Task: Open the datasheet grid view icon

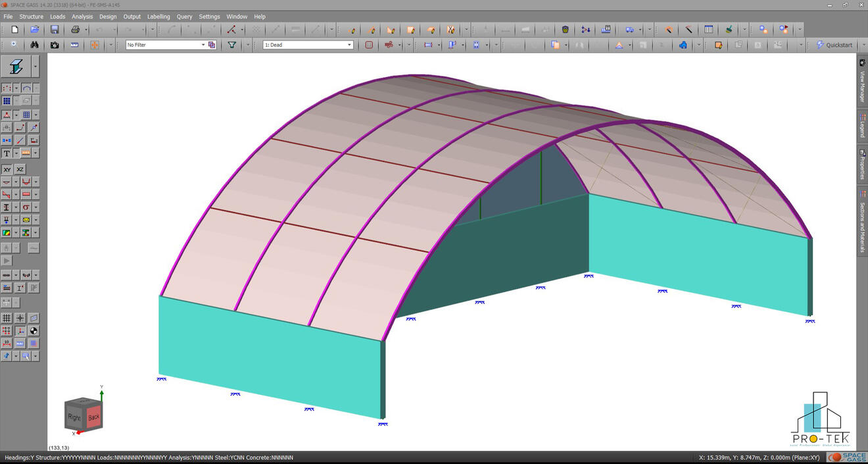Action: pyautogui.click(x=709, y=29)
